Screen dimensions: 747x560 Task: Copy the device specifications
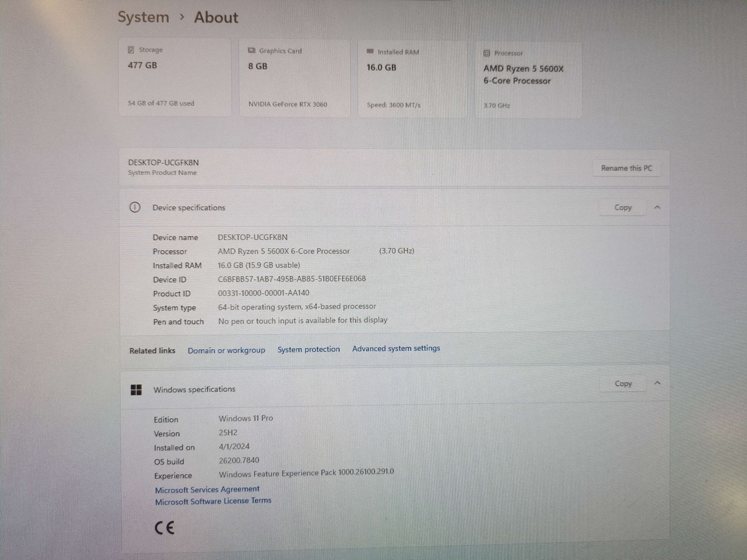click(623, 207)
